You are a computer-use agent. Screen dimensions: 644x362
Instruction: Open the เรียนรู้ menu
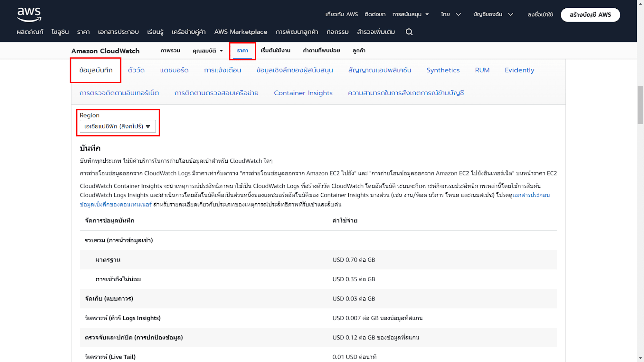coord(155,32)
